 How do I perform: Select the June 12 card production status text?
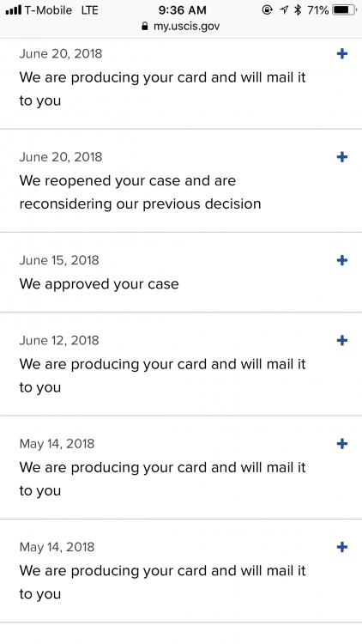pyautogui.click(x=162, y=376)
